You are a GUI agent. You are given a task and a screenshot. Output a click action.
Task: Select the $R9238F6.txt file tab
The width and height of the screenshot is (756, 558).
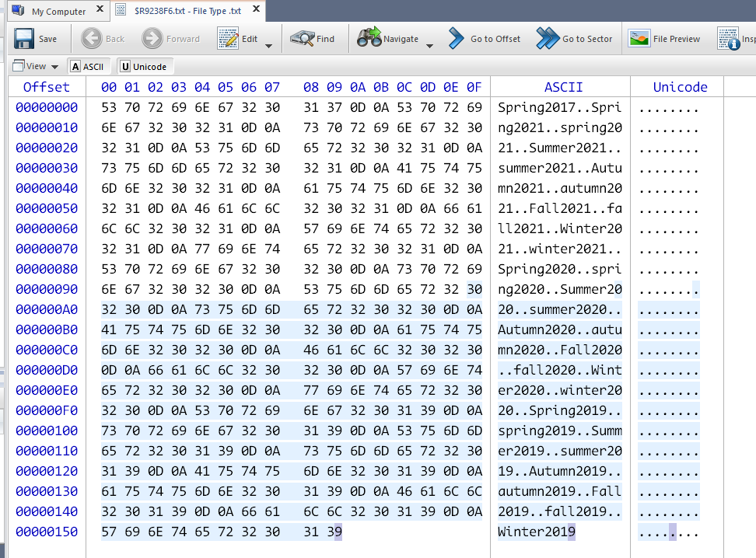point(187,11)
